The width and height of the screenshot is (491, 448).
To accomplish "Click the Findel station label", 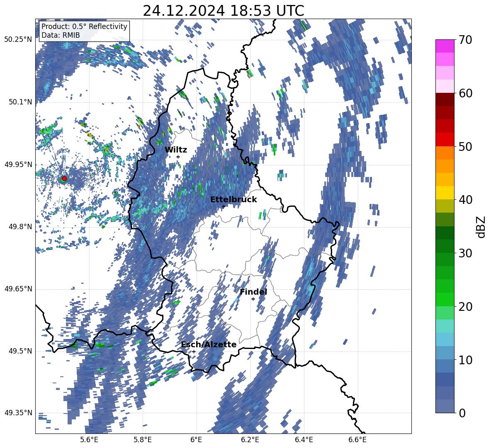I will pos(253,292).
